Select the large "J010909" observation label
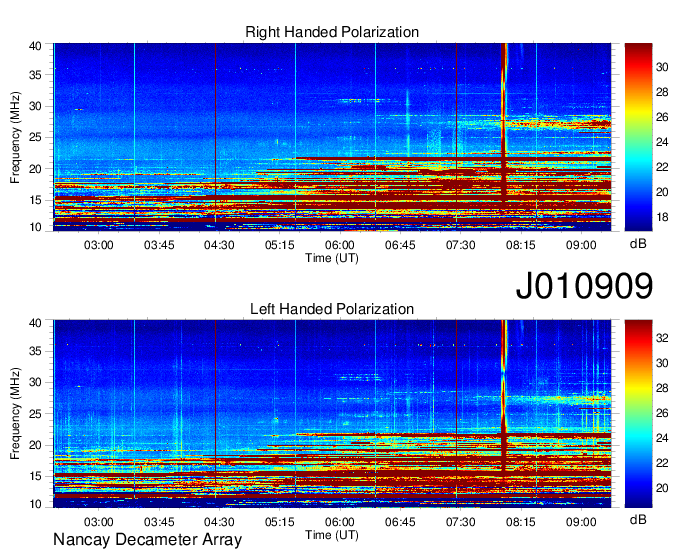The image size is (680, 552). tap(584, 286)
